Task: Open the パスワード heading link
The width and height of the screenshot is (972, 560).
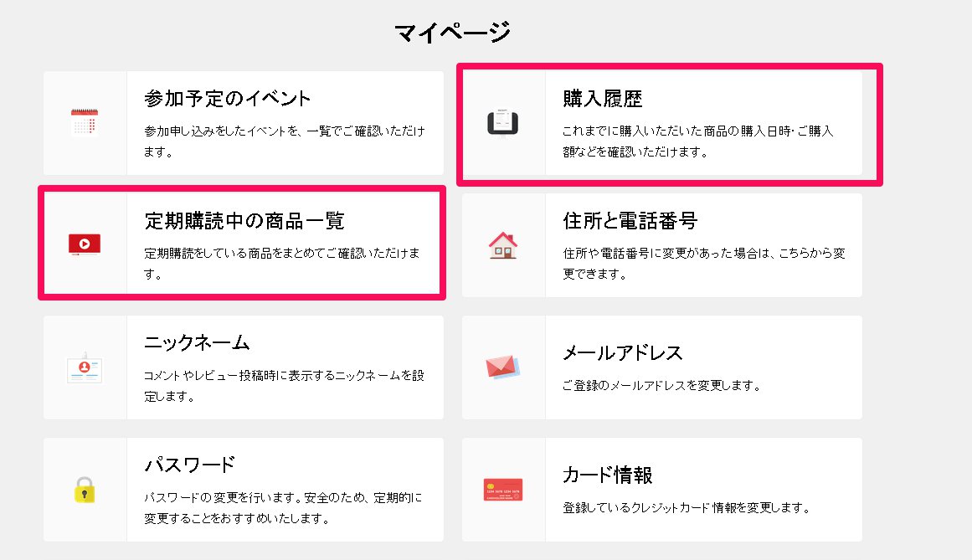Action: point(189,465)
